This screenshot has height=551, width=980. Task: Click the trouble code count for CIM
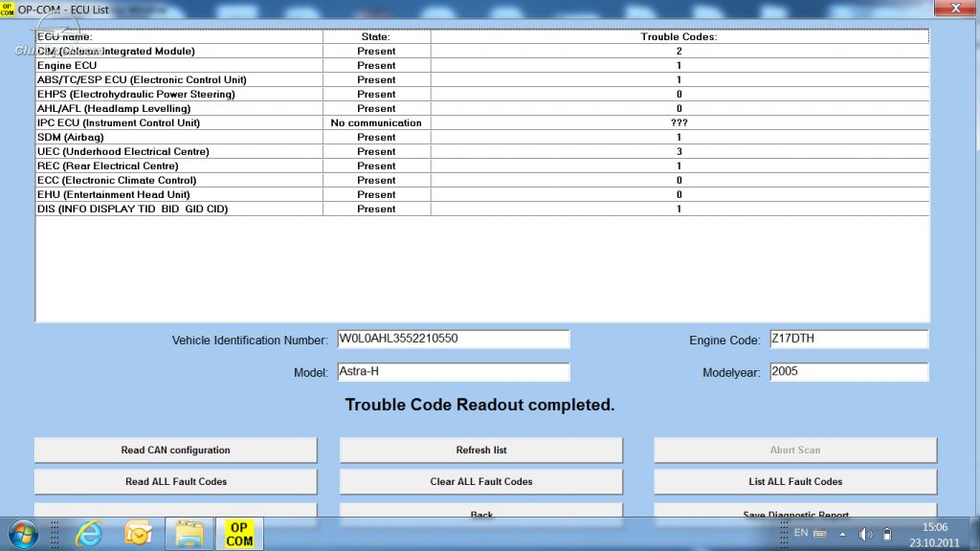[679, 52]
